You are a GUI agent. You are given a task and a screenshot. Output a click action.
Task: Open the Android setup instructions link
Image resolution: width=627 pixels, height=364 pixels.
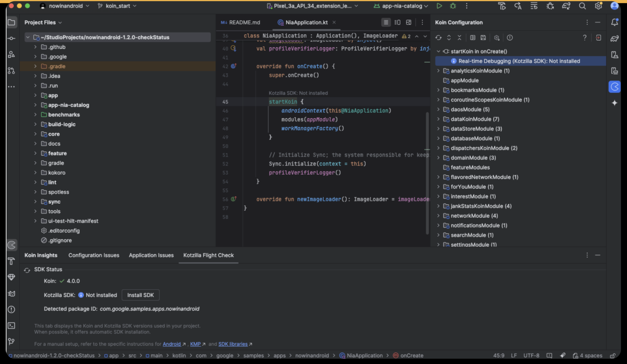tap(172, 344)
